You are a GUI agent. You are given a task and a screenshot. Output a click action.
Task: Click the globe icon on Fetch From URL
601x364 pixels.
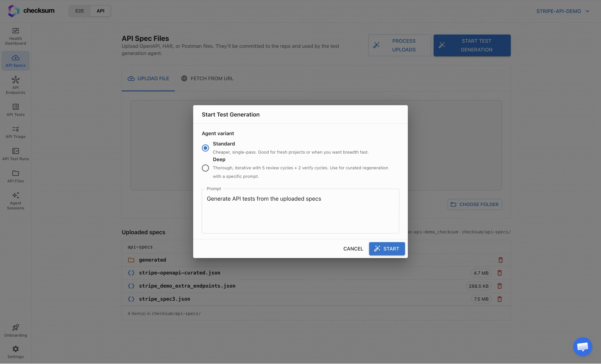[184, 78]
